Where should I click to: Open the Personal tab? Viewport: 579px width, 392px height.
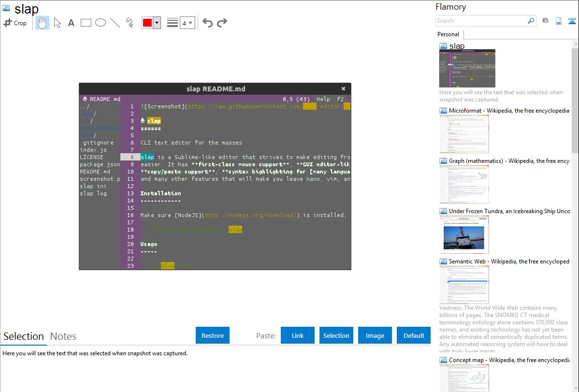point(448,34)
